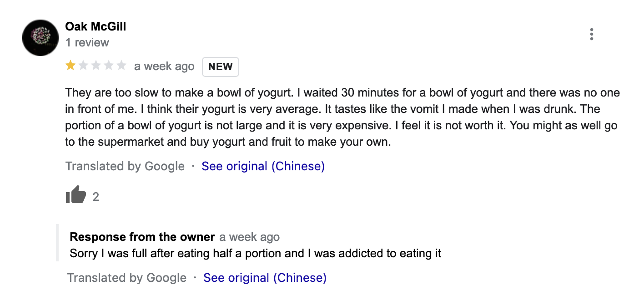Image resolution: width=644 pixels, height=306 pixels.
Task: Click the owner response's "a week ago" timestamp
Action: (249, 237)
